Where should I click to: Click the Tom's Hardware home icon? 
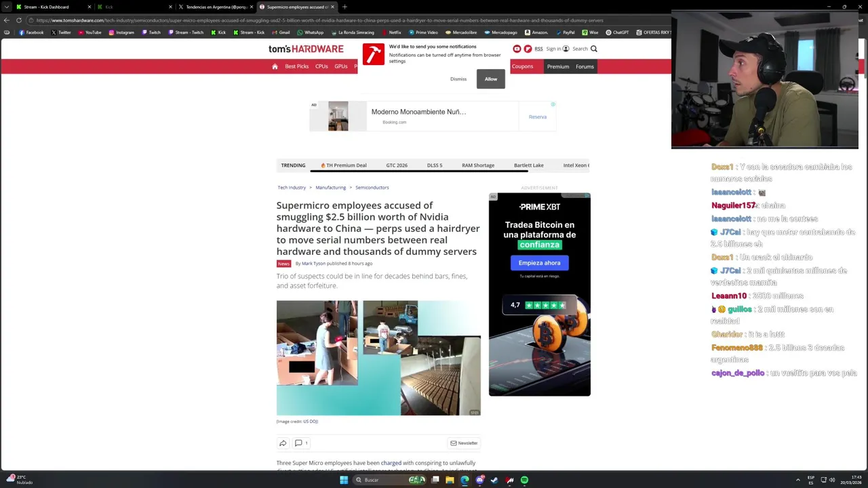[x=275, y=66]
